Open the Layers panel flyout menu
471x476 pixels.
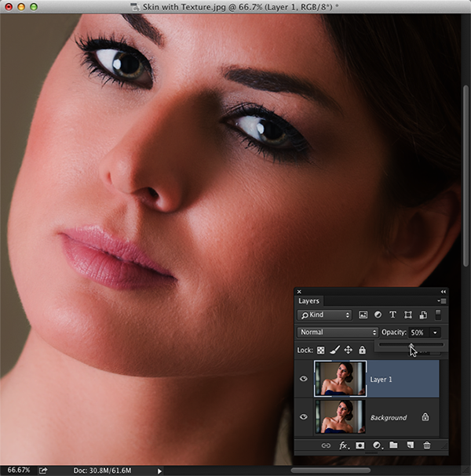click(441, 300)
